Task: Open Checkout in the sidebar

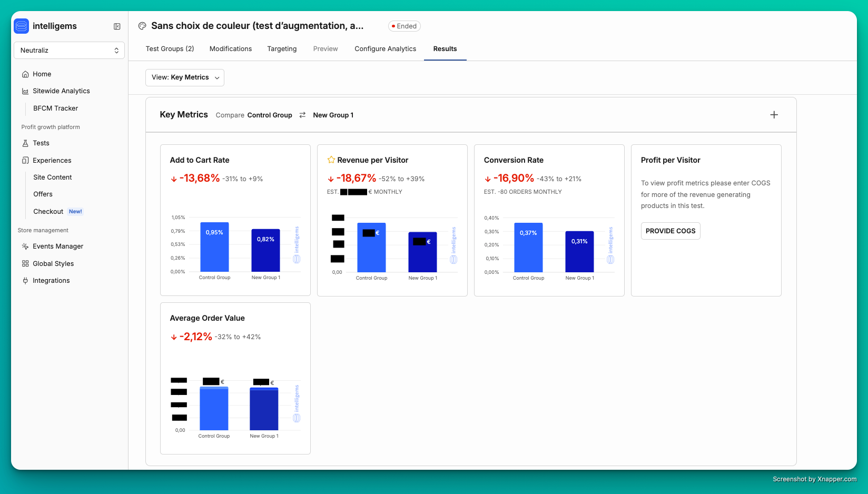Action: (48, 212)
